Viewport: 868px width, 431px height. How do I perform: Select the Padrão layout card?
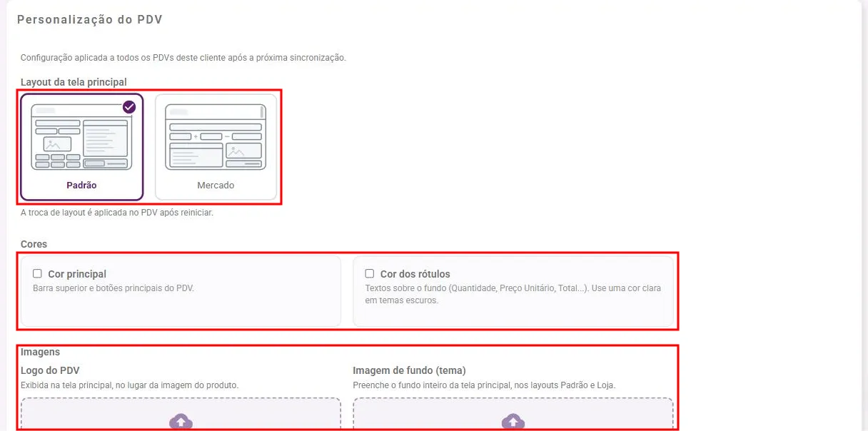point(82,147)
